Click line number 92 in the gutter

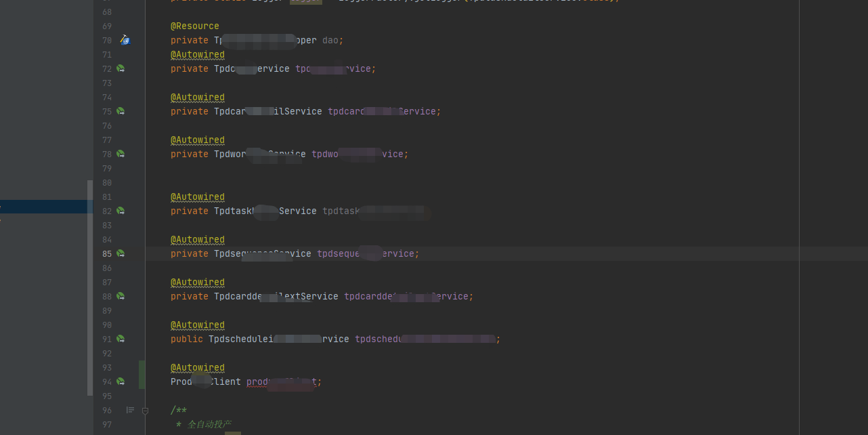pyautogui.click(x=107, y=354)
